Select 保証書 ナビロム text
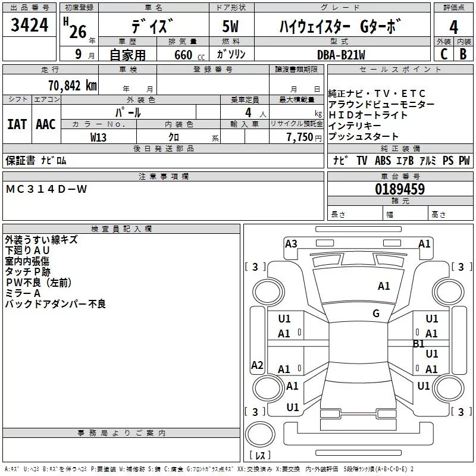The image size is (476, 476). 36,160
